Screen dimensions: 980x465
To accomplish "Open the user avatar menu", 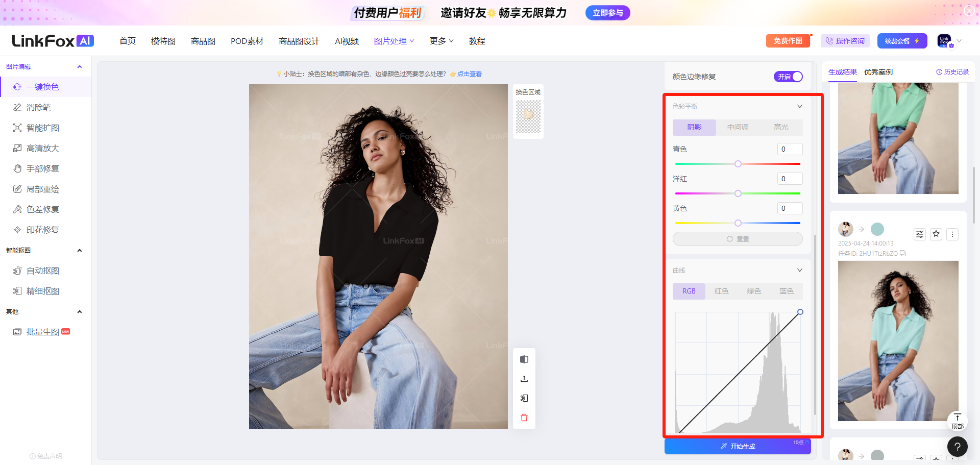I will point(944,41).
